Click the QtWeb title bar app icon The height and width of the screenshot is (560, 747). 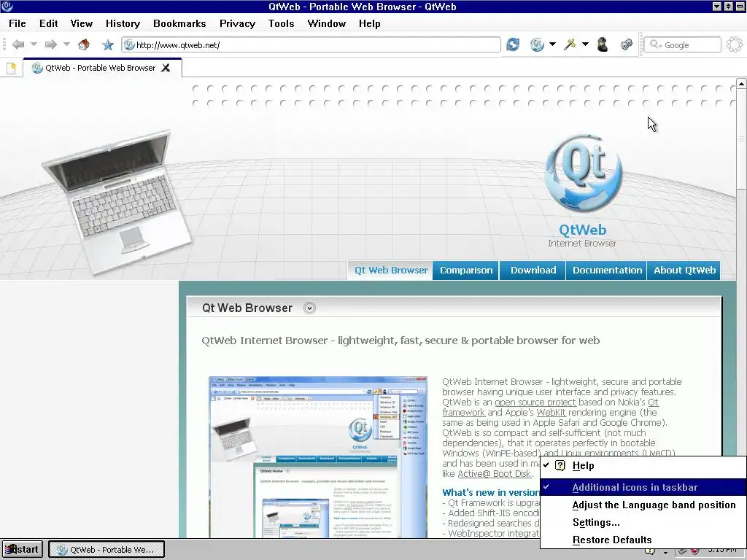(7, 6)
